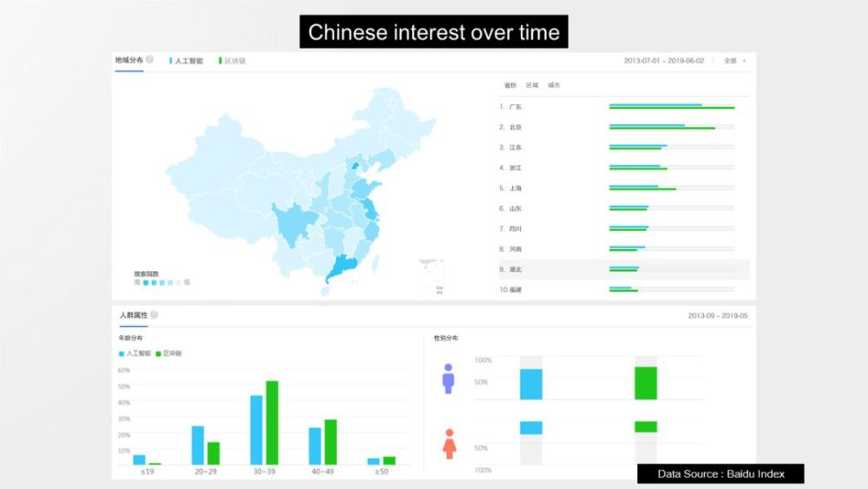Switch to the 省份 ranking tab

510,85
